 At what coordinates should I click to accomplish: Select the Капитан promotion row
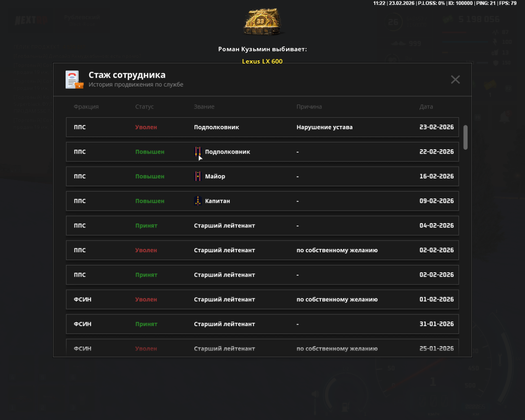pyautogui.click(x=262, y=201)
